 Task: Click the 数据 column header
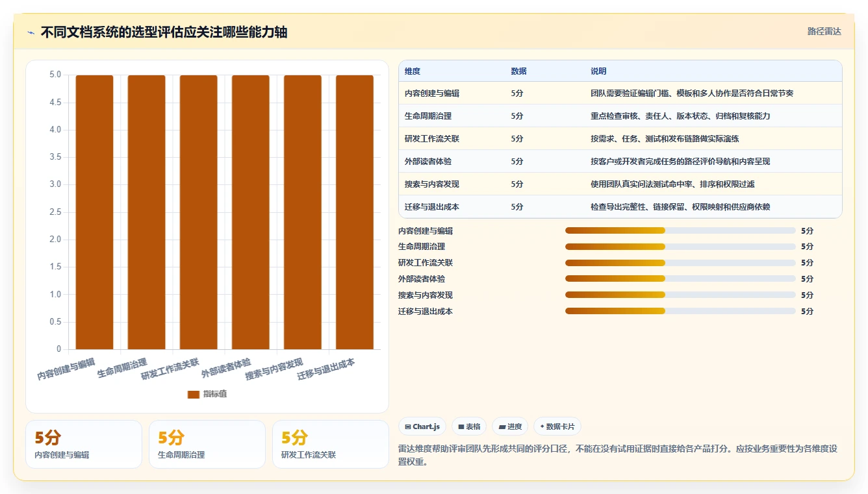(x=518, y=71)
